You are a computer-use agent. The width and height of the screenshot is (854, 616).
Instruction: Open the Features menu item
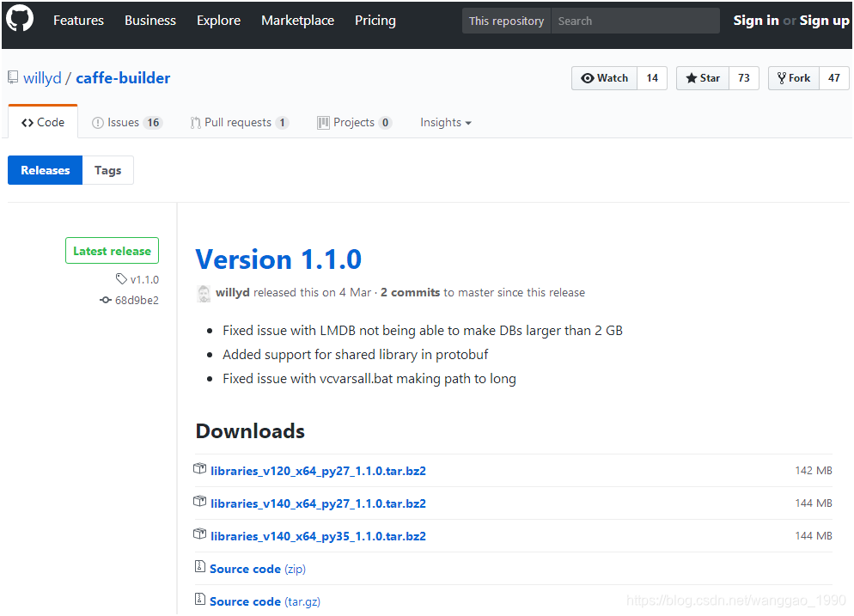pos(78,20)
